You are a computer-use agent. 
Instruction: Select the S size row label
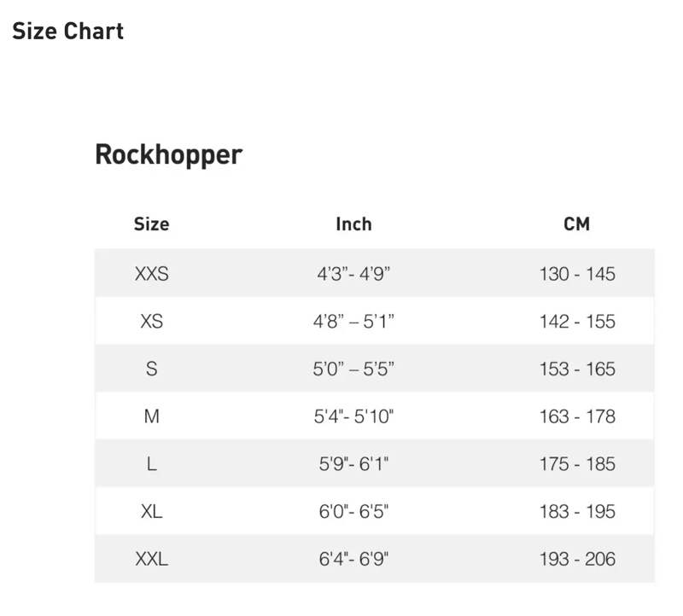(x=152, y=369)
